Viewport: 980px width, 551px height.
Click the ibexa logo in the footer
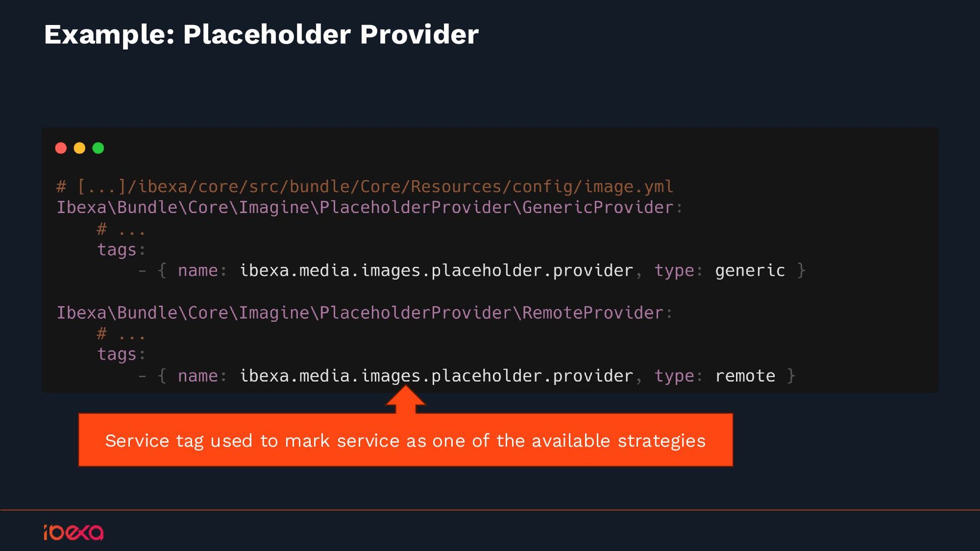pyautogui.click(x=73, y=532)
